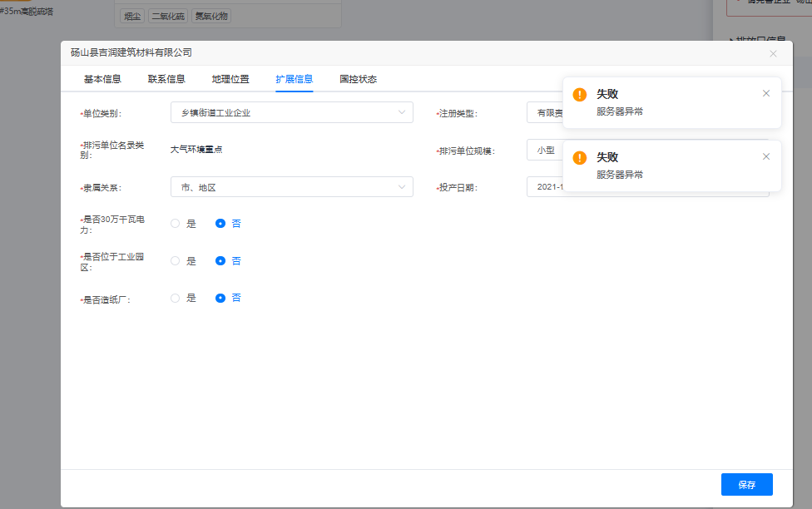Image resolution: width=812 pixels, height=509 pixels.
Task: Click the 投产日期 field label
Action: (458, 187)
